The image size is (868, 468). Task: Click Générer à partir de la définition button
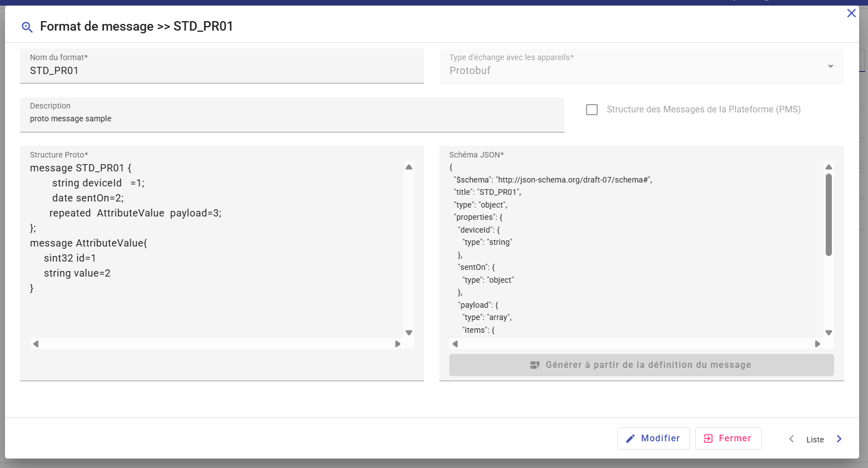[x=641, y=365]
